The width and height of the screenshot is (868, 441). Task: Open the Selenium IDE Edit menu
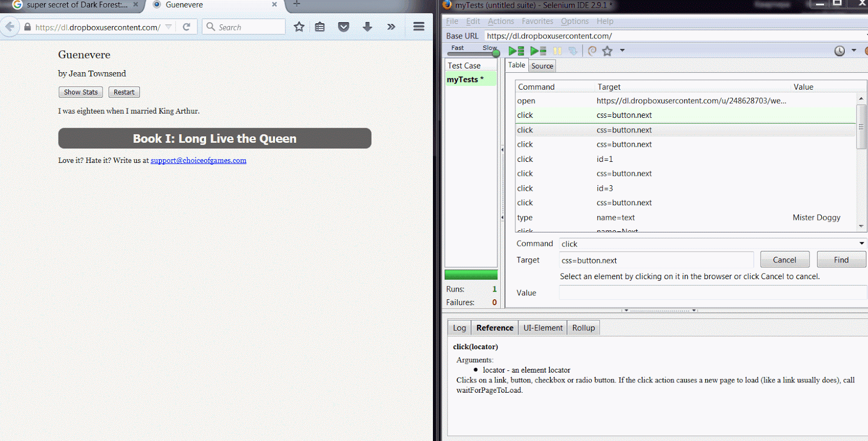[473, 21]
